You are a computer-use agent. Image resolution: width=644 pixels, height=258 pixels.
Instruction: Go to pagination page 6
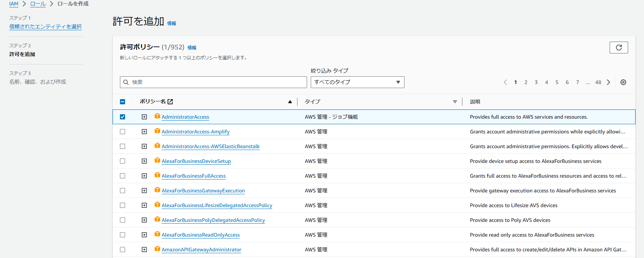[567, 82]
